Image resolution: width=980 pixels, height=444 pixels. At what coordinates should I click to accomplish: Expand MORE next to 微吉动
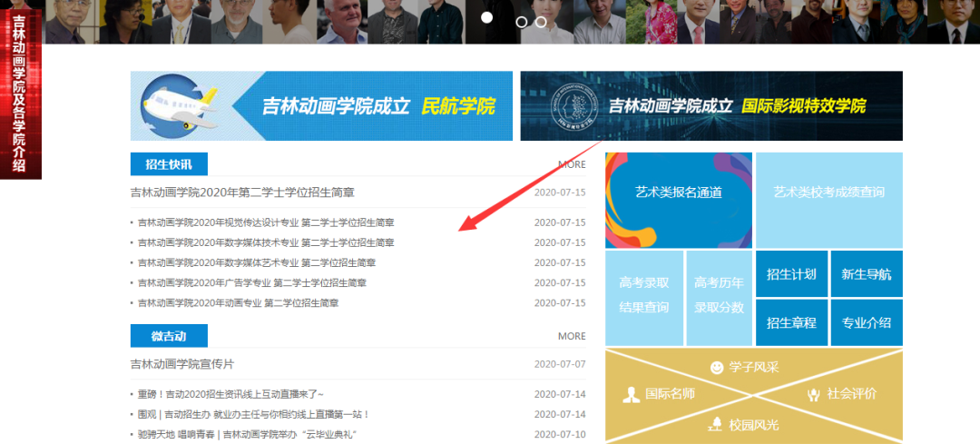click(572, 336)
